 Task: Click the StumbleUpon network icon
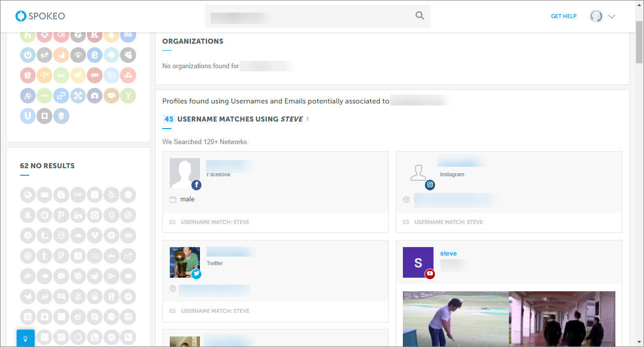(x=128, y=75)
